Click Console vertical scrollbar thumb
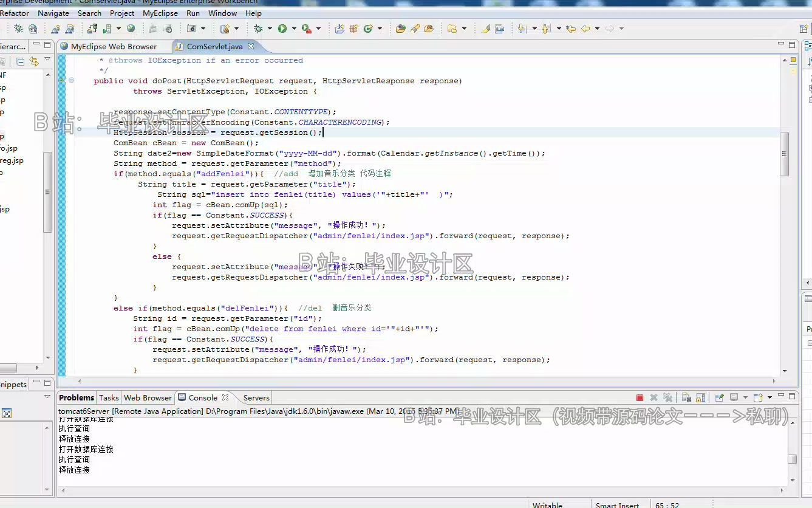 tap(792, 459)
